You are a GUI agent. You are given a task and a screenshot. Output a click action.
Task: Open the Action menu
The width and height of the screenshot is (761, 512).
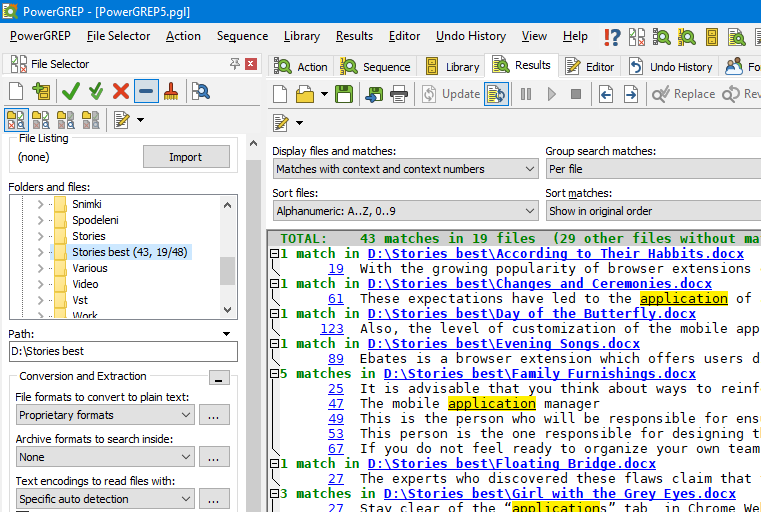(183, 36)
